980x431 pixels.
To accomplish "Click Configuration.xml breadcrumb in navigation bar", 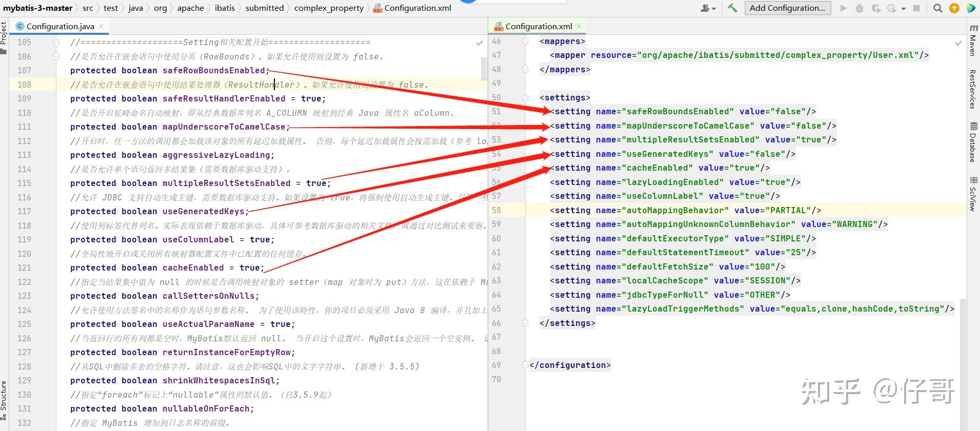I will point(413,8).
